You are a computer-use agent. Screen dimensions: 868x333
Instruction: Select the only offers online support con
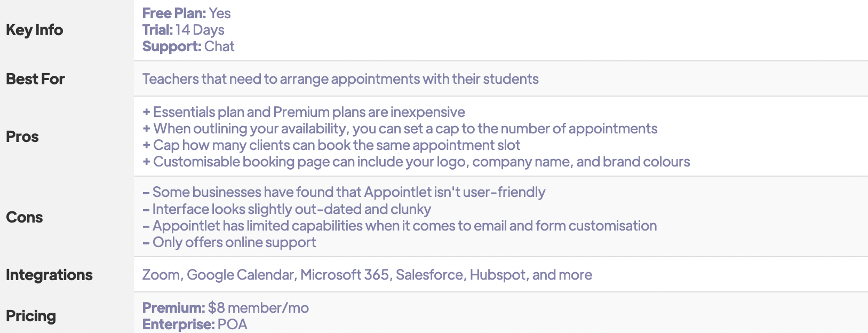[x=229, y=242]
